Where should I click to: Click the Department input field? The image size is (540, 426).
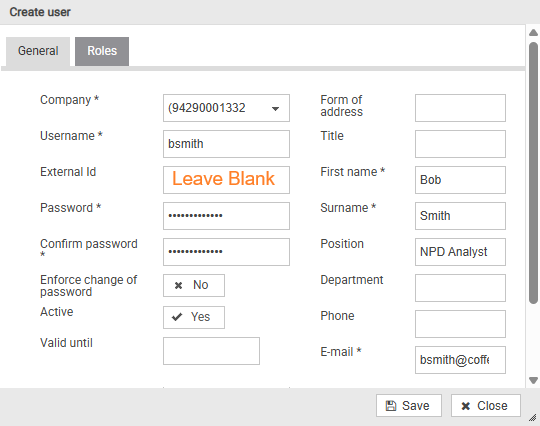pos(460,288)
